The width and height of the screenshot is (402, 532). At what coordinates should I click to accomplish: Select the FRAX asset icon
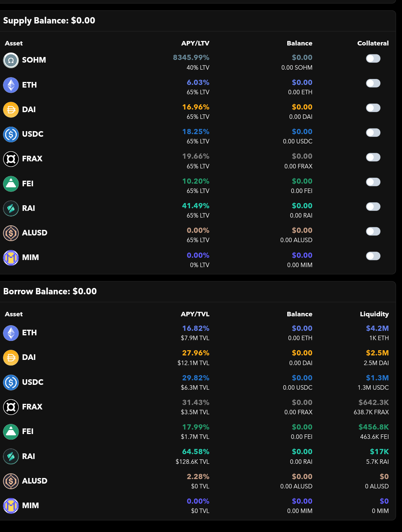[11, 159]
